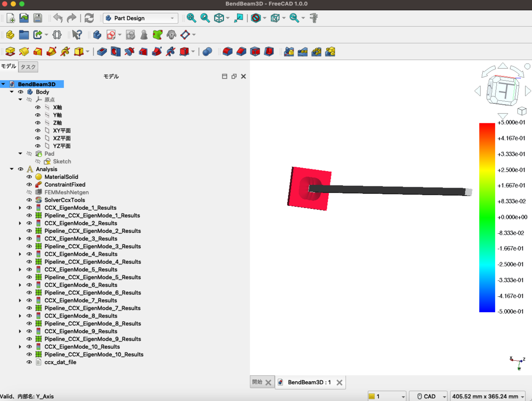Switch to the モデル tab
532x401 pixels.
[x=8, y=66]
